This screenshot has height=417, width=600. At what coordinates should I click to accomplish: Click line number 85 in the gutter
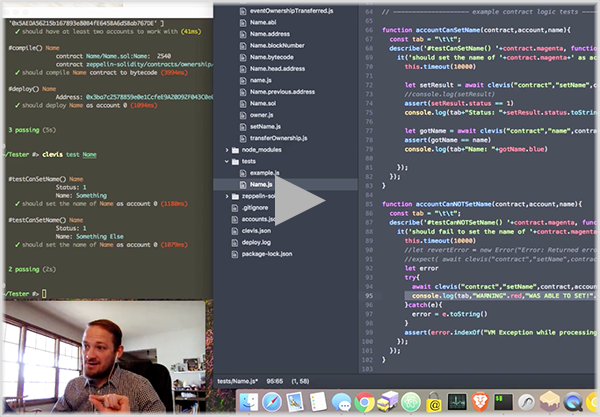pyautogui.click(x=368, y=204)
